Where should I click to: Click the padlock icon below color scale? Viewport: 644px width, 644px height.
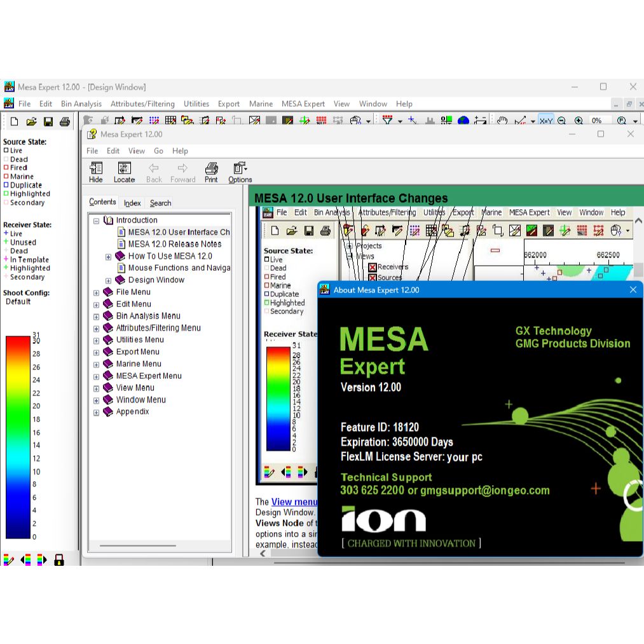click(x=59, y=559)
